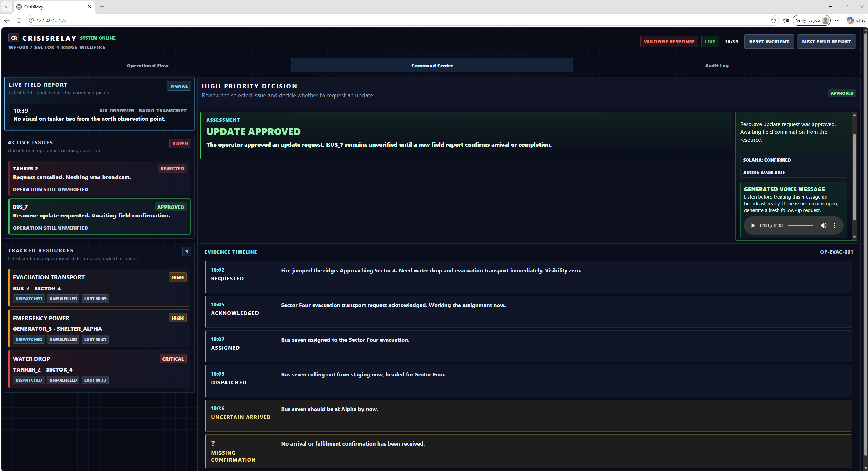The image size is (868, 471).
Task: Select the BUS_7 approved issue card
Action: [x=99, y=217]
